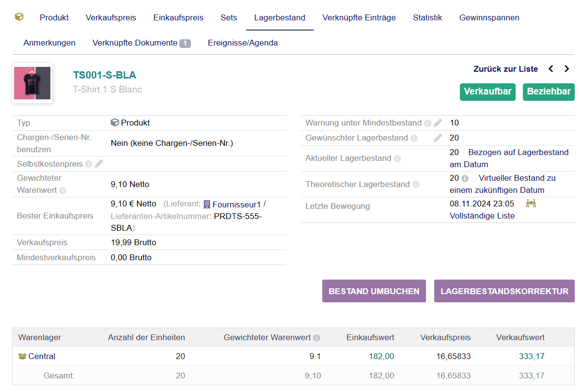This screenshot has width=583, height=392.
Task: Click the LAGERBESTANDSKORREKTUR button
Action: (504, 291)
